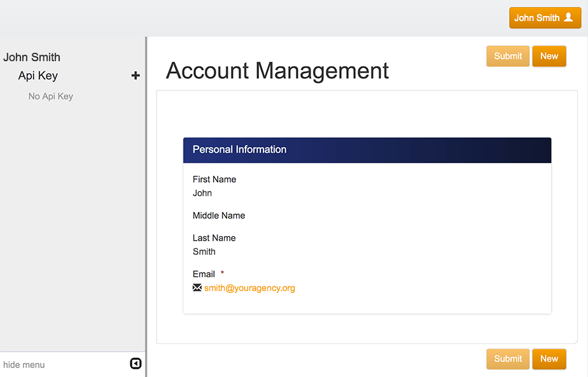Click the bottom New button
Viewport: 588px width, 377px height.
click(549, 359)
